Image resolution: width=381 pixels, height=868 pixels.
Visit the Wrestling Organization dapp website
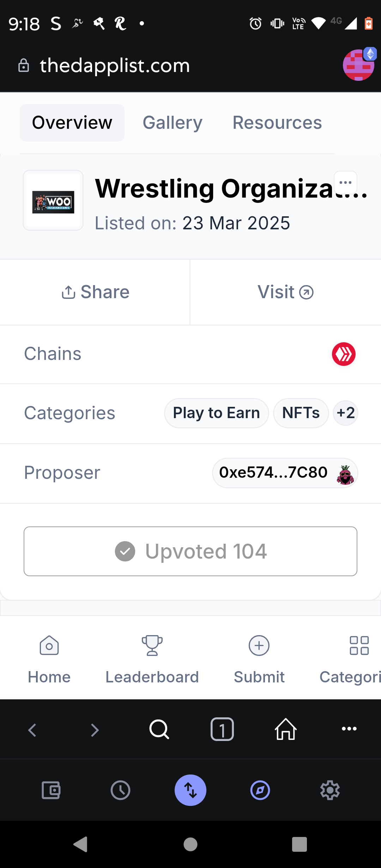[x=286, y=292]
